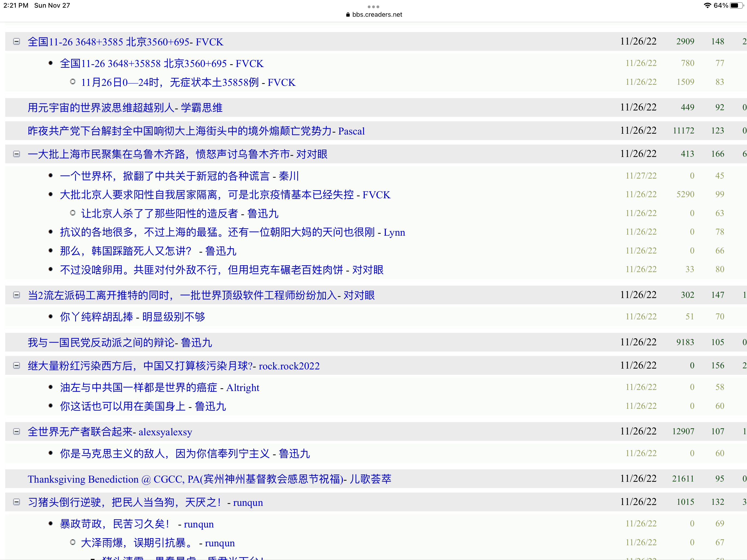Click count 166 in 一大批上海市民 row
The image size is (747, 560).
point(718,154)
